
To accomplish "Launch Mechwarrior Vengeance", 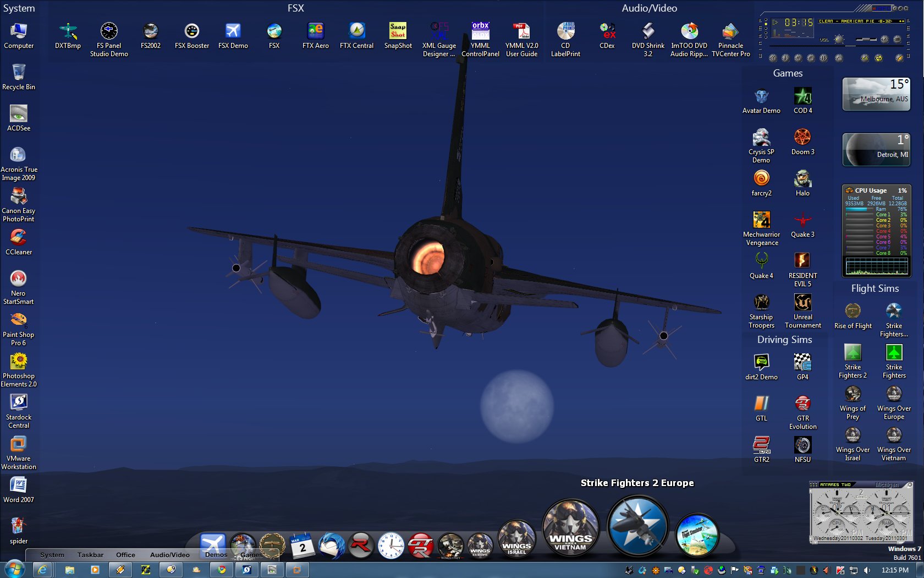I will coord(761,228).
